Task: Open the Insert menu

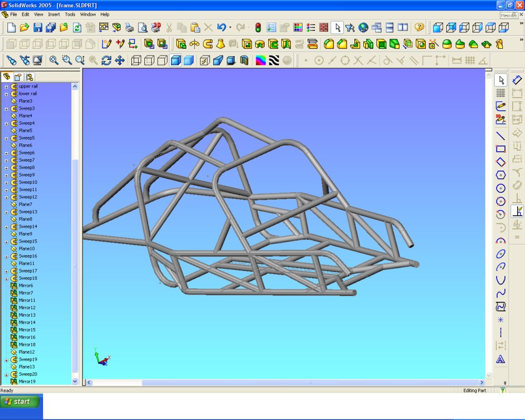Action: coord(54,14)
